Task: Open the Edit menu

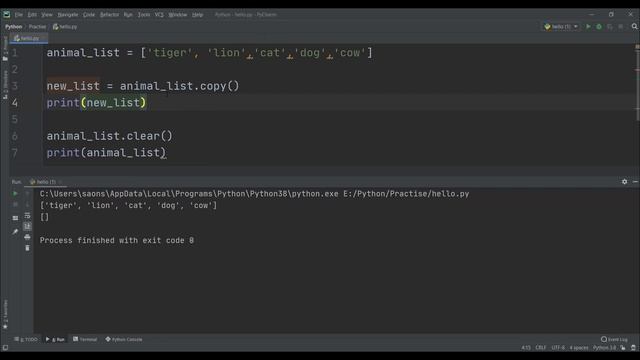Action: point(32,15)
